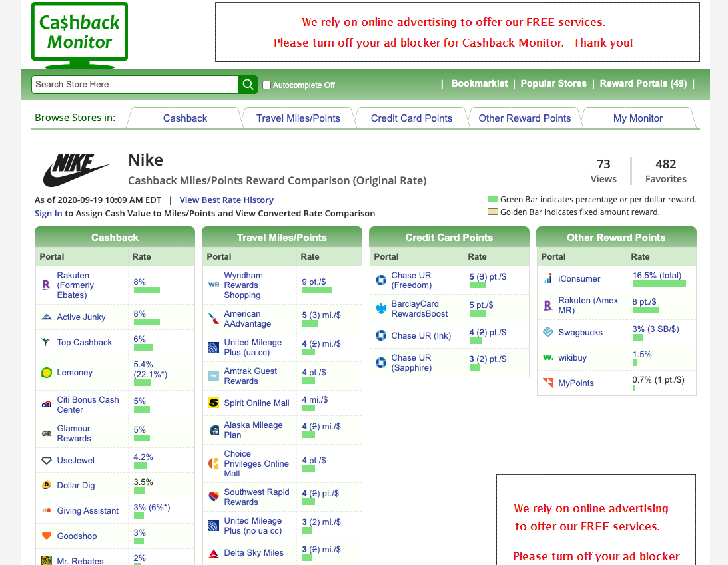Click the Wyndham Rewards WR icon
The height and width of the screenshot is (565, 728).
click(214, 285)
